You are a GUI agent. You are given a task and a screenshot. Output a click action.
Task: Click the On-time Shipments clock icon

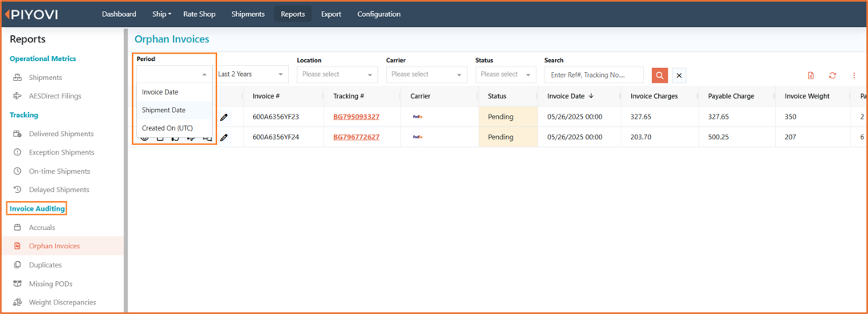pos(17,171)
